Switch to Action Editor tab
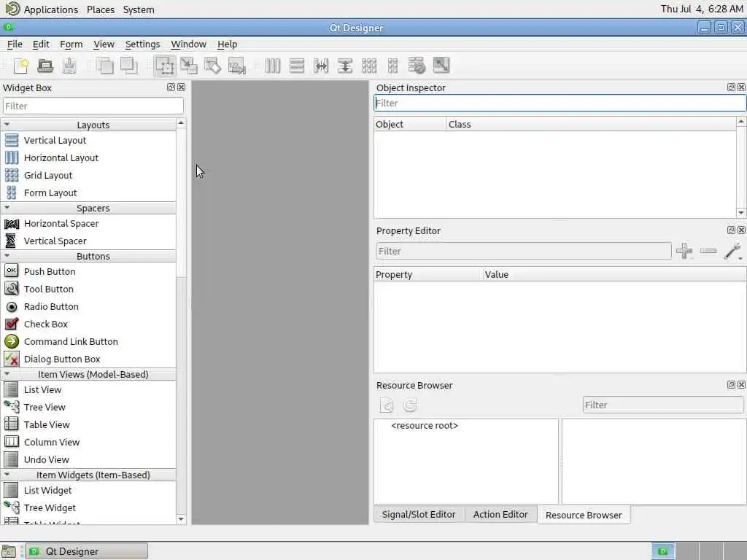The height and width of the screenshot is (560, 747). (x=500, y=515)
